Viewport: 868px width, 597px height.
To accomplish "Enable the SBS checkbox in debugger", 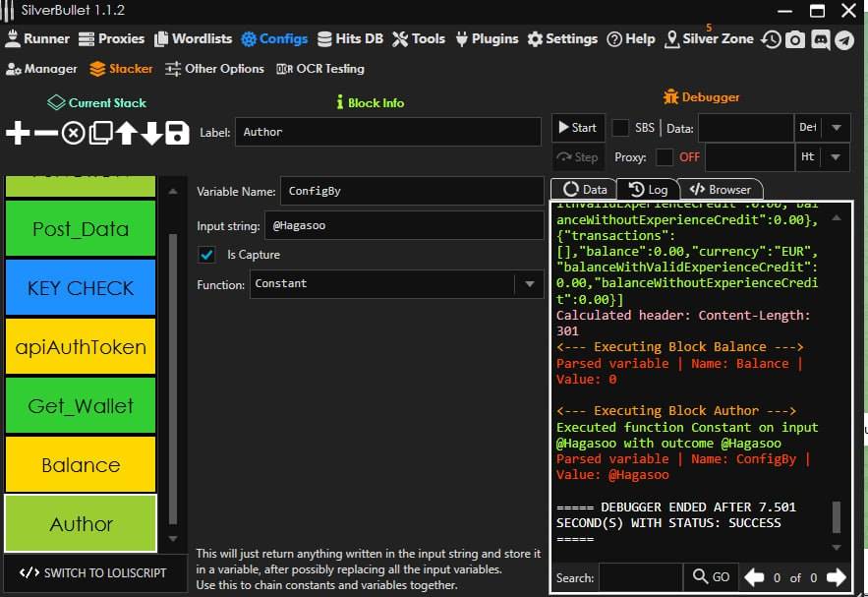I will click(621, 128).
